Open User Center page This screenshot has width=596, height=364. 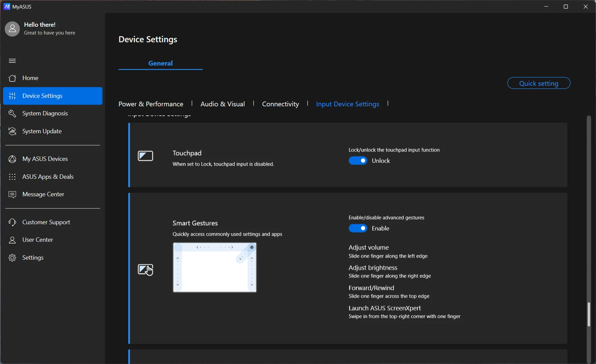[x=53, y=240]
